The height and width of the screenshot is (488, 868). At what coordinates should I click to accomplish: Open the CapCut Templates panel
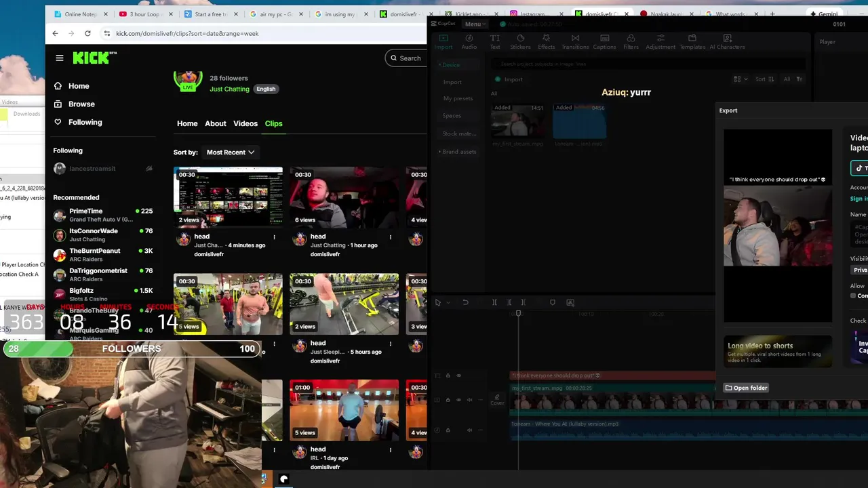pyautogui.click(x=692, y=42)
